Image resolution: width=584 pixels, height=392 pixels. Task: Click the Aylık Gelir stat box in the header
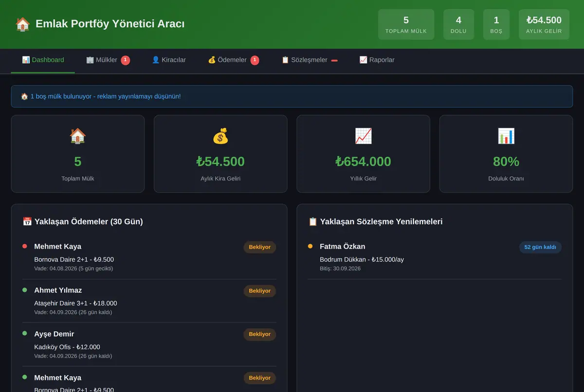(544, 24)
